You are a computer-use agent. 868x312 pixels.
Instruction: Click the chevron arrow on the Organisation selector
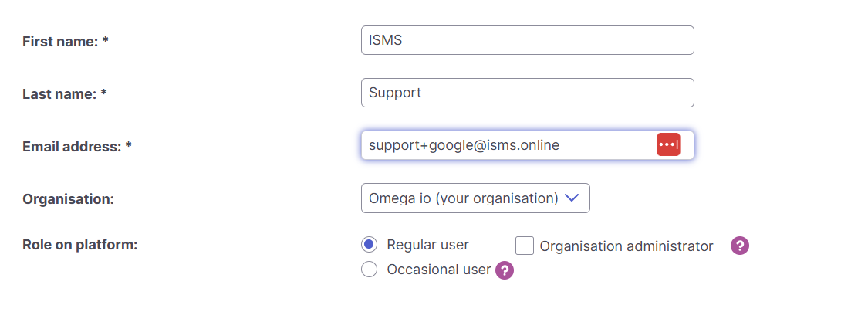pos(572,198)
